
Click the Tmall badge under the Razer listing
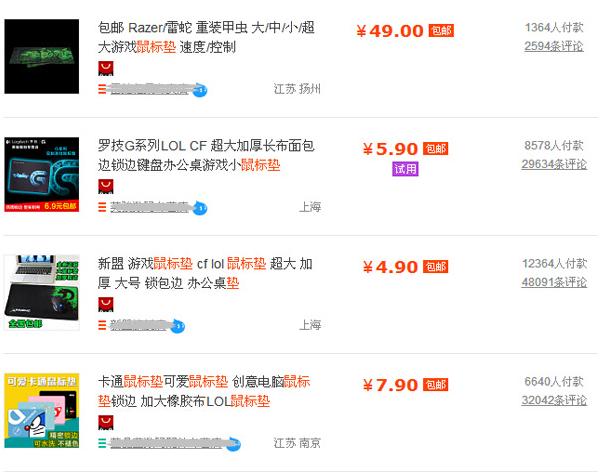(x=106, y=68)
